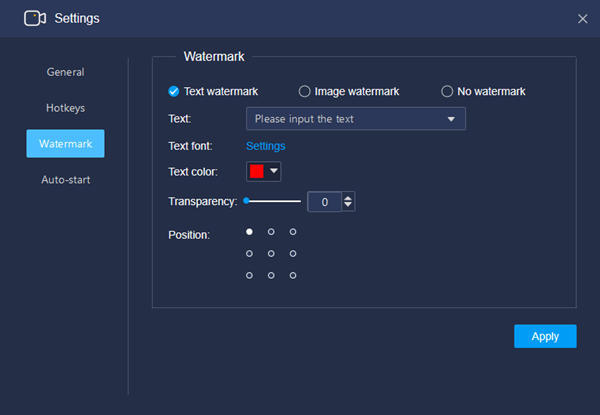The width and height of the screenshot is (600, 415).
Task: Choose the No watermark radio button
Action: click(x=447, y=91)
